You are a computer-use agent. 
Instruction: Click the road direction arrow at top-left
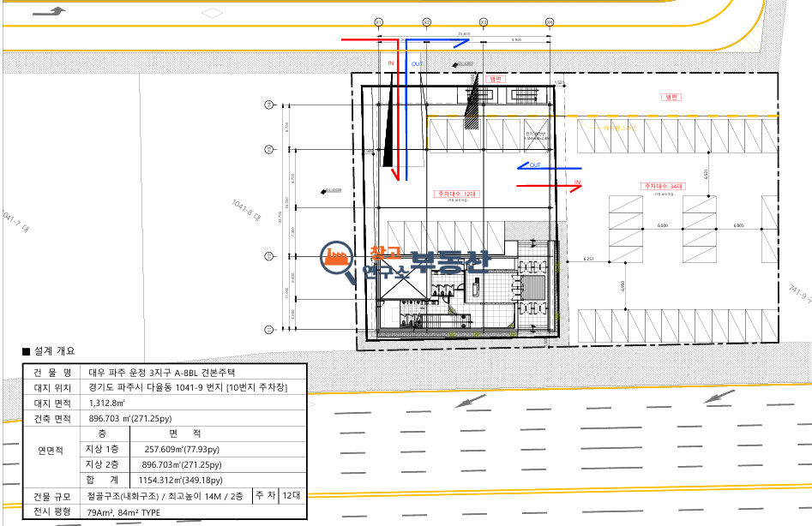click(x=50, y=11)
